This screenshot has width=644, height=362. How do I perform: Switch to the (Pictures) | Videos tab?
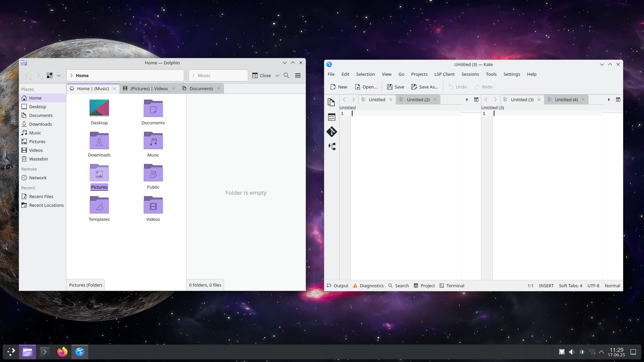click(x=149, y=88)
